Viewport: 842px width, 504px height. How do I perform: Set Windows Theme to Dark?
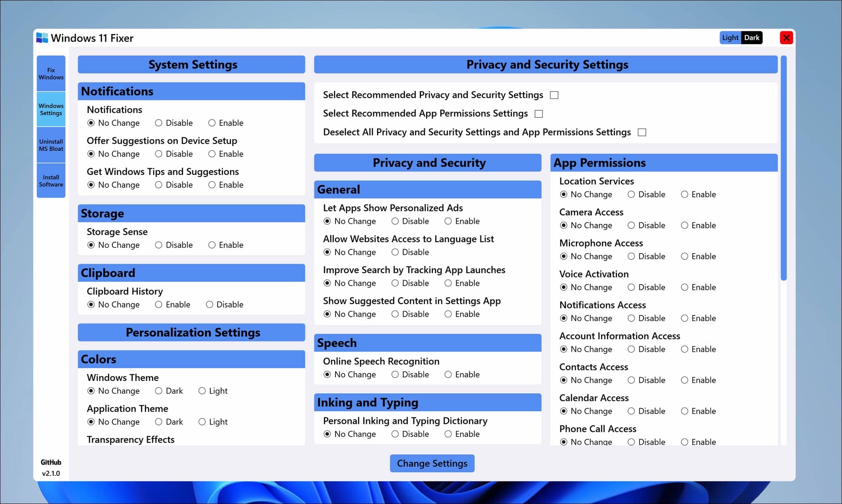click(x=159, y=391)
